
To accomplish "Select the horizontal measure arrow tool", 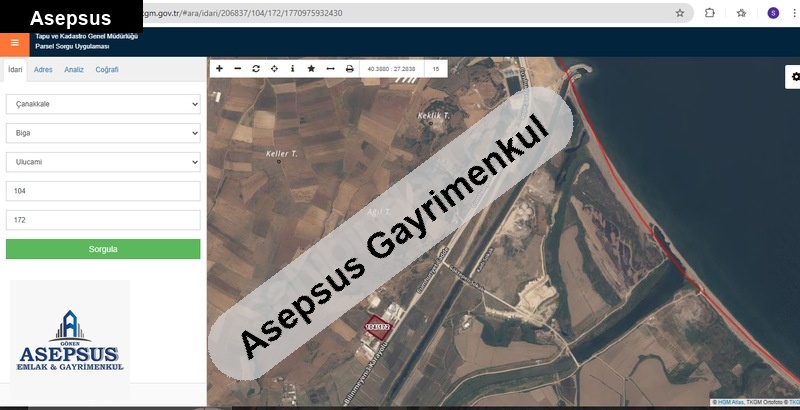I will tap(330, 69).
